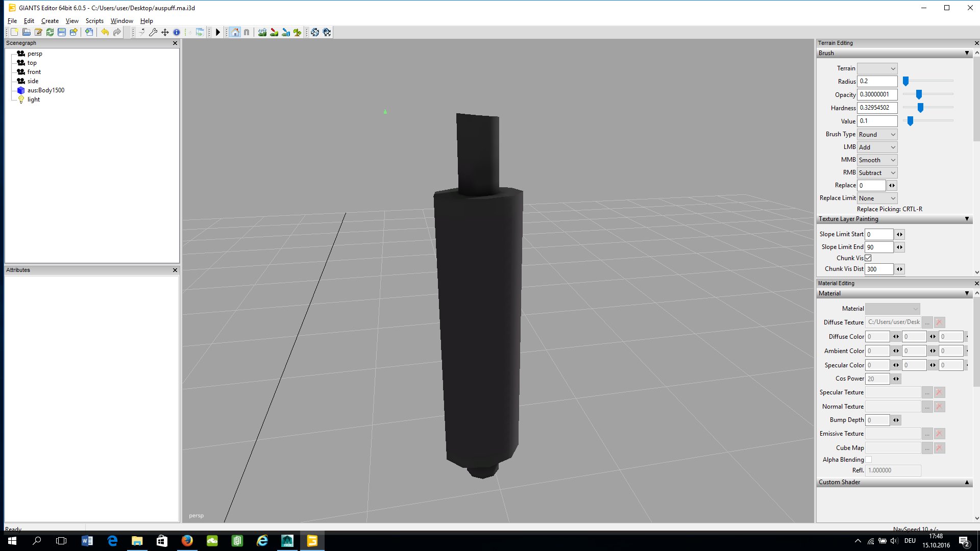980x551 pixels.
Task: Select the four-arrow move tool icon
Action: coord(165,32)
